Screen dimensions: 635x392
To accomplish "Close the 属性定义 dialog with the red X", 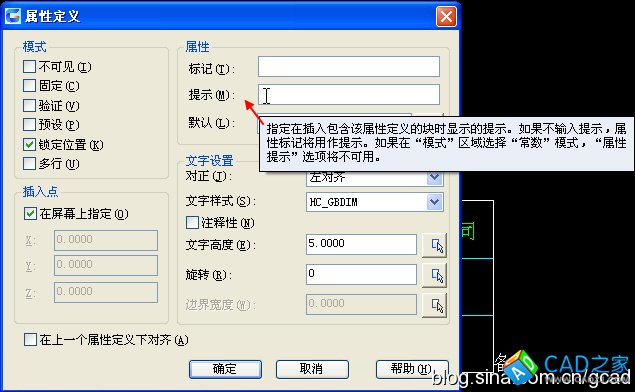I will pos(446,17).
